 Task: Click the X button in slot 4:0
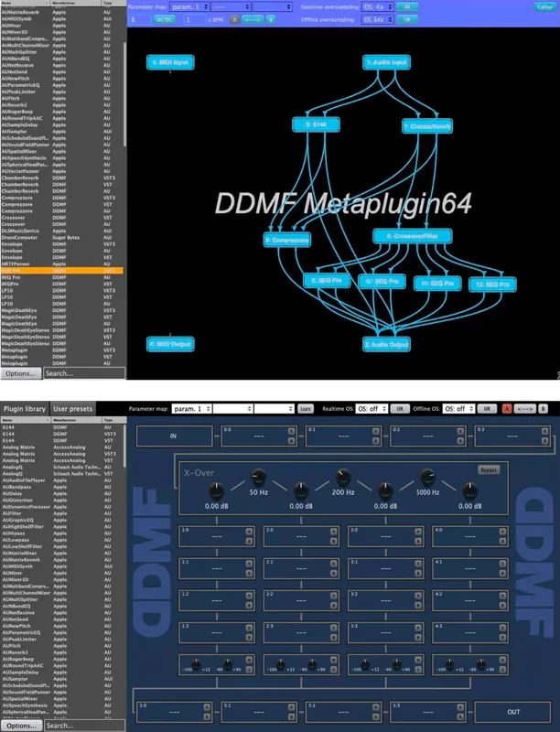[x=502, y=532]
